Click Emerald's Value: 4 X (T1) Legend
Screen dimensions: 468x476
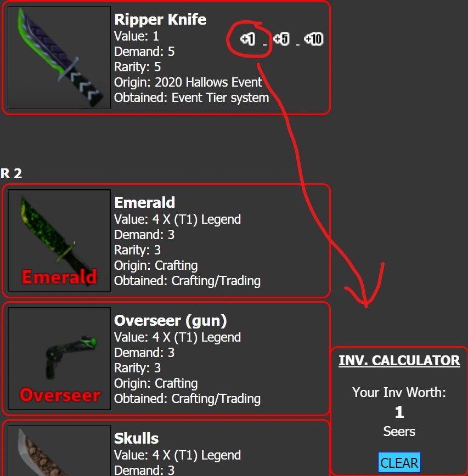pyautogui.click(x=177, y=219)
